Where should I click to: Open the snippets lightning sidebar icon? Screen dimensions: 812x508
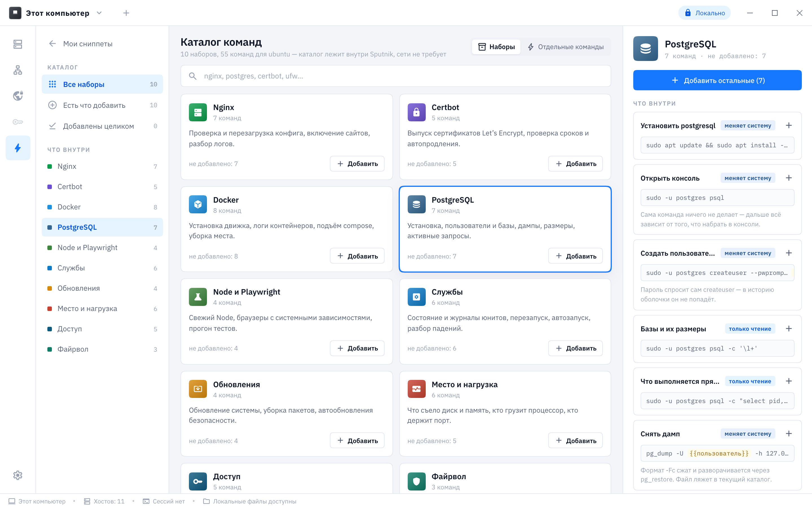pyautogui.click(x=18, y=148)
